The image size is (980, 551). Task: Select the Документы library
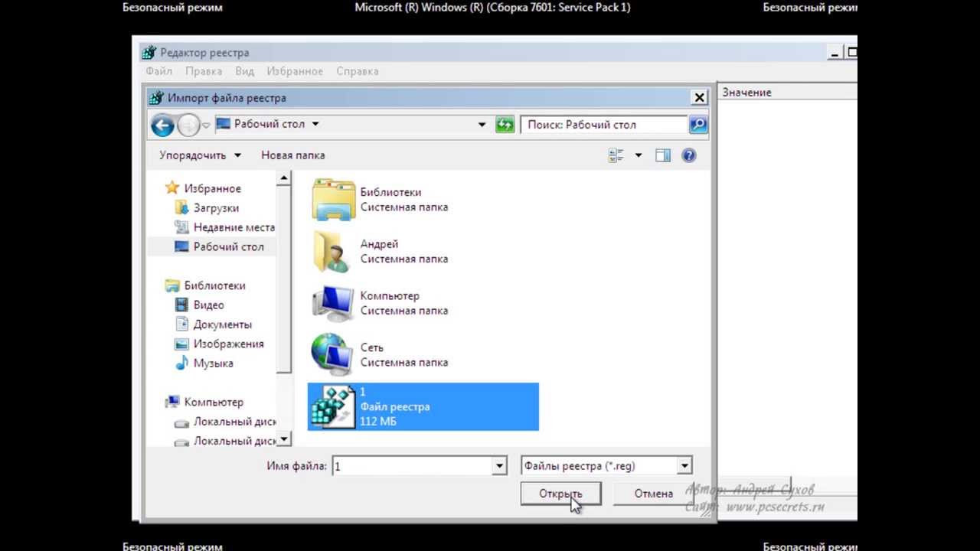222,324
